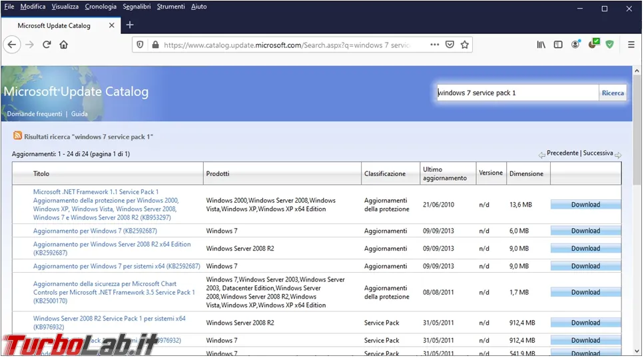Screen dimensions: 644x358
Task: Open Windows Server 2008 R2 x64 Edition KB2592687 link
Action: [112, 248]
